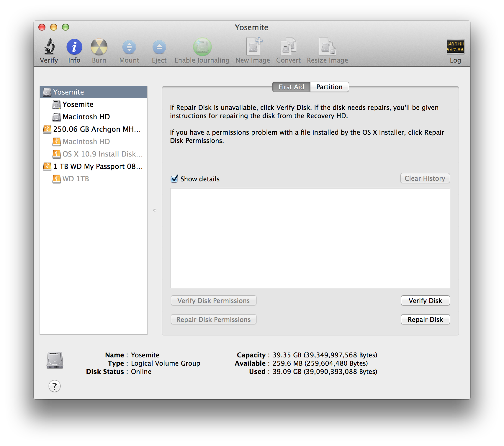
Task: Select the 250.06 GB Archgon disk
Action: pyautogui.click(x=94, y=129)
